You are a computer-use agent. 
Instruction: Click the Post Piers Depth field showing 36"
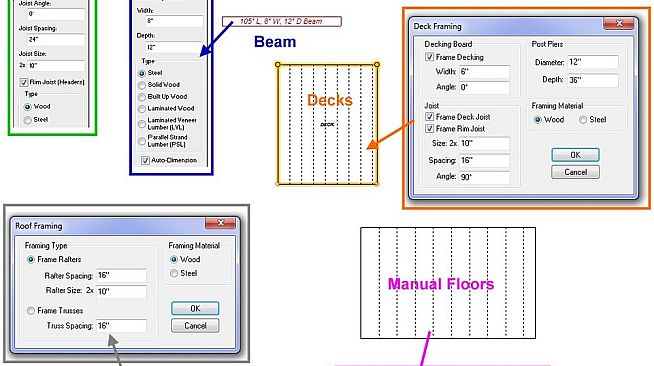coord(593,80)
